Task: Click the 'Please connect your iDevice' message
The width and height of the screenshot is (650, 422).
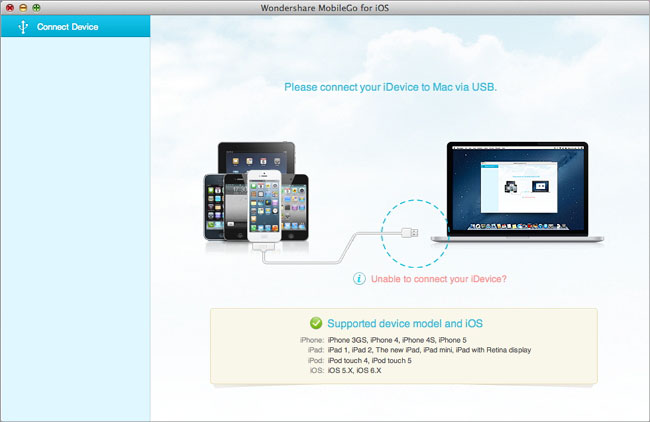Action: coord(390,87)
